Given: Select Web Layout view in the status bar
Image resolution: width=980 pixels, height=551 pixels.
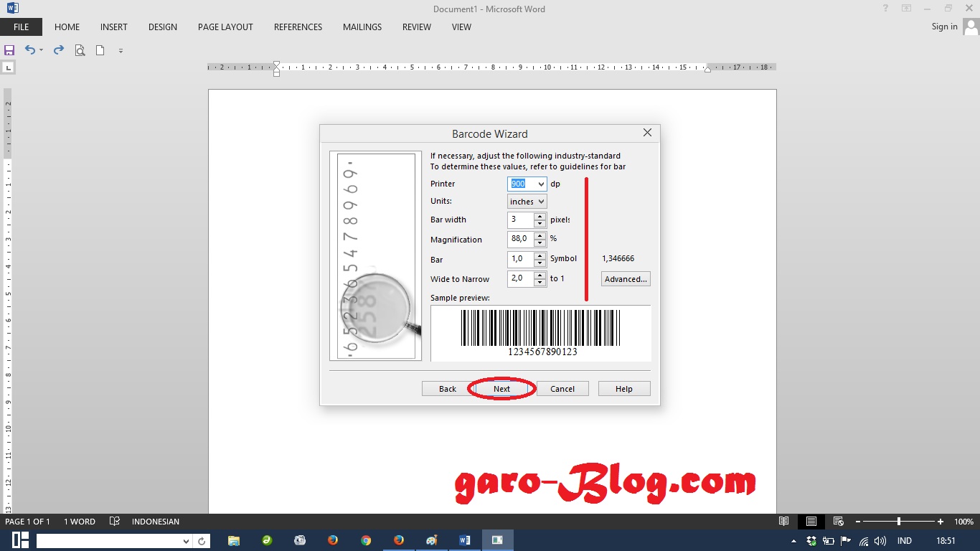Looking at the screenshot, I should tap(838, 522).
